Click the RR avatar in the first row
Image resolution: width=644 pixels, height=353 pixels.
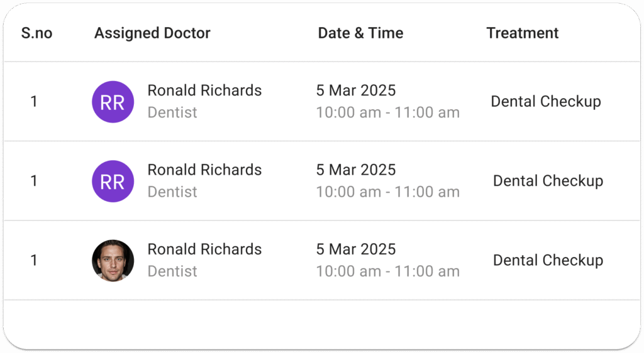(x=113, y=102)
